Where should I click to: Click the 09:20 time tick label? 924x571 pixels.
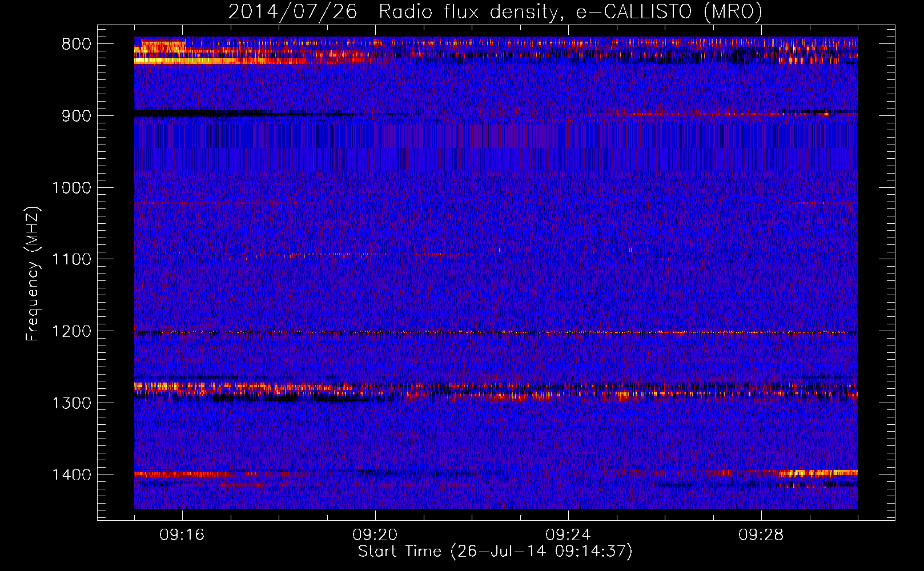[x=375, y=535]
